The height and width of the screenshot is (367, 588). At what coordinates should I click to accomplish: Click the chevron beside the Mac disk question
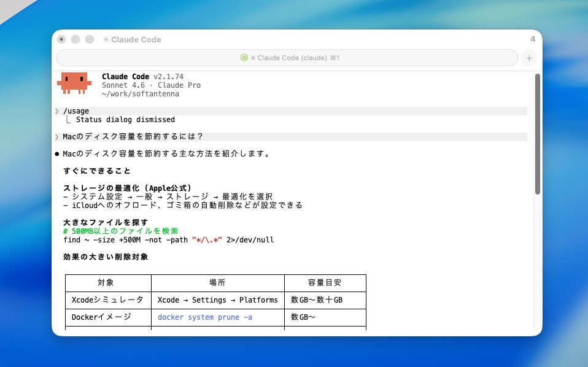(x=57, y=137)
